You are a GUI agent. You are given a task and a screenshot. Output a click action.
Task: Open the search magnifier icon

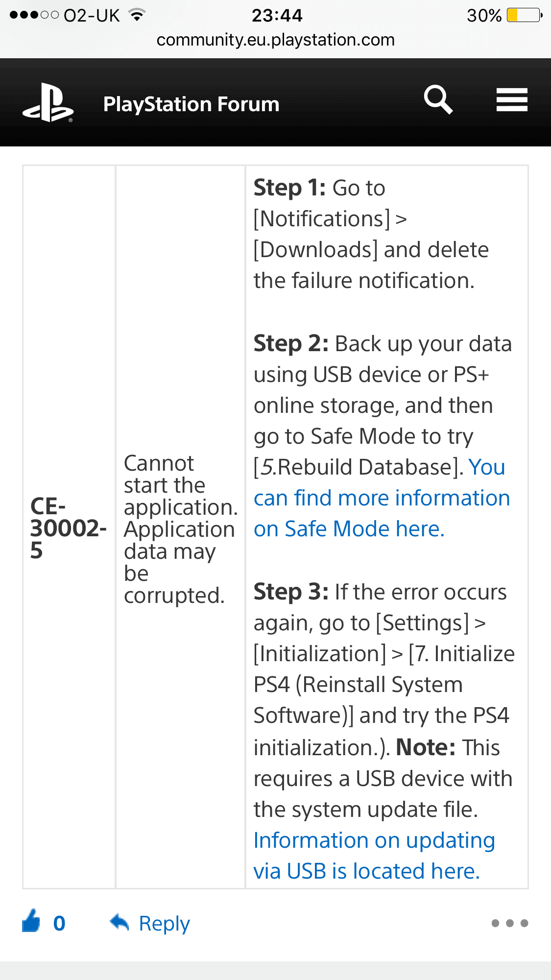point(438,100)
